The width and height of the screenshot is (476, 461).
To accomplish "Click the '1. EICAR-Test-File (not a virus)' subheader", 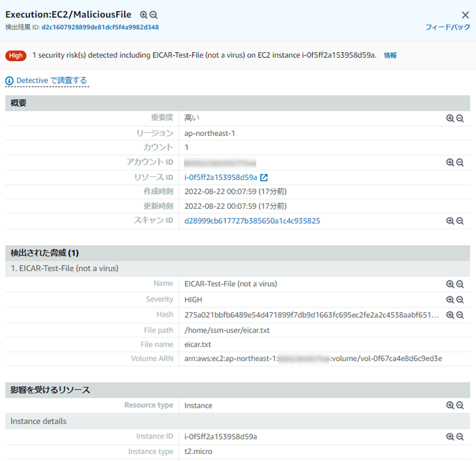I will [x=238, y=269].
